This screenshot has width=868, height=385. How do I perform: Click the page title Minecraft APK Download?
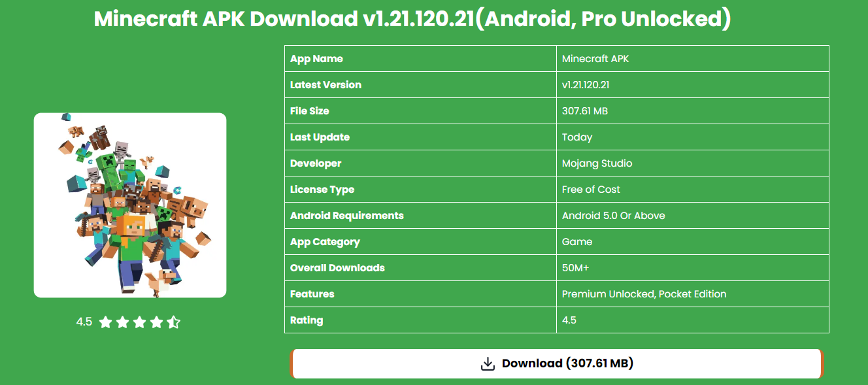coord(412,19)
